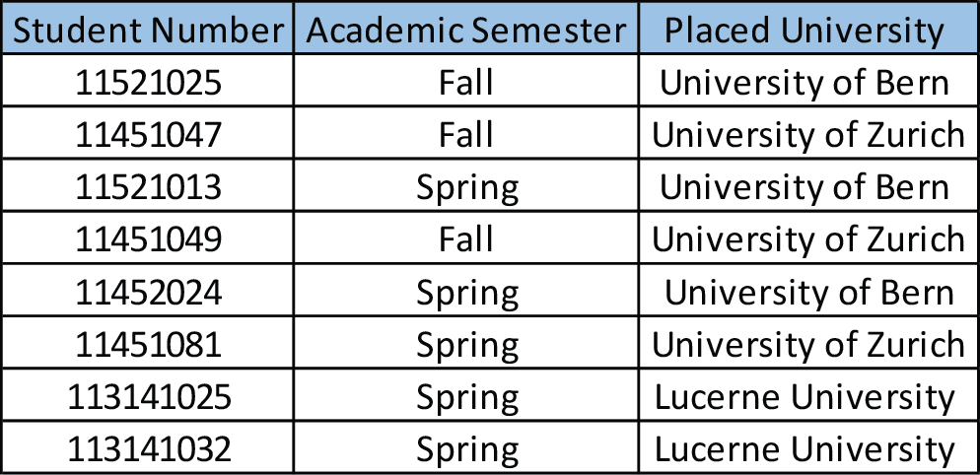Image resolution: width=980 pixels, height=475 pixels.
Task: Select University of Bern in first data row
Action: tap(808, 80)
